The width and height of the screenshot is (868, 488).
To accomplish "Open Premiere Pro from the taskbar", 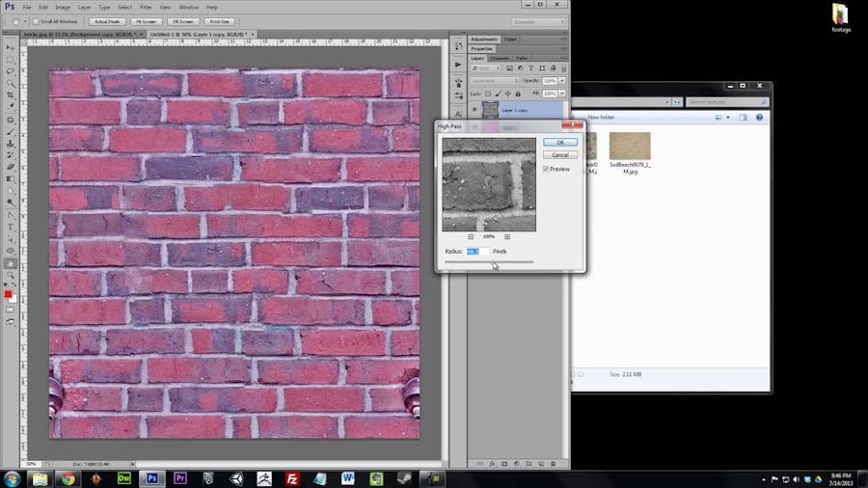I will click(x=180, y=477).
